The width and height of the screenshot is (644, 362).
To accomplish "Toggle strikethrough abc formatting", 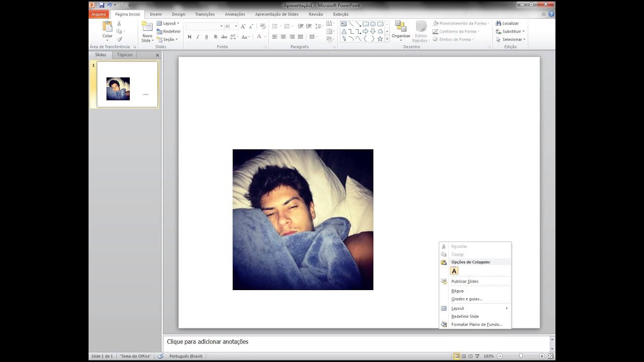I will pyautogui.click(x=224, y=37).
